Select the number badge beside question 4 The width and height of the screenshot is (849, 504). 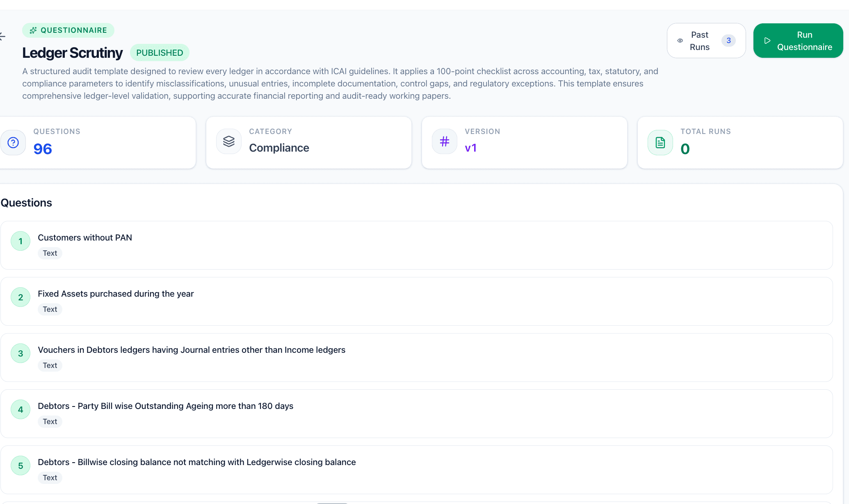pos(21,409)
